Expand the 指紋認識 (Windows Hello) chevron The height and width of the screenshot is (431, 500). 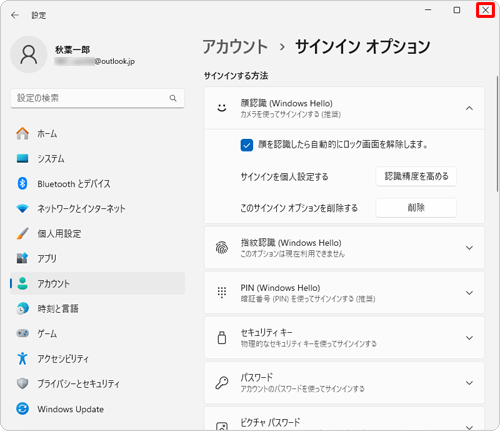[469, 248]
